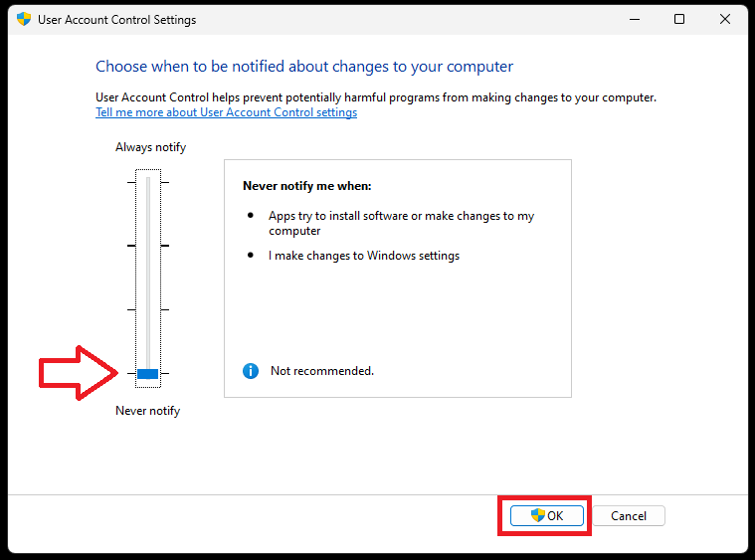Screen dimensions: 755x560
Task: Click the Cancel button
Action: [x=629, y=515]
